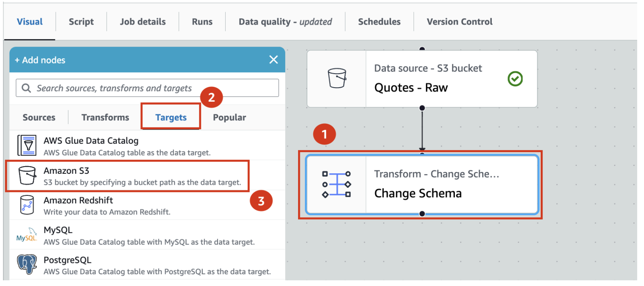Click the Amazon S3 bucket target icon
Image resolution: width=644 pixels, height=286 pixels.
27,175
